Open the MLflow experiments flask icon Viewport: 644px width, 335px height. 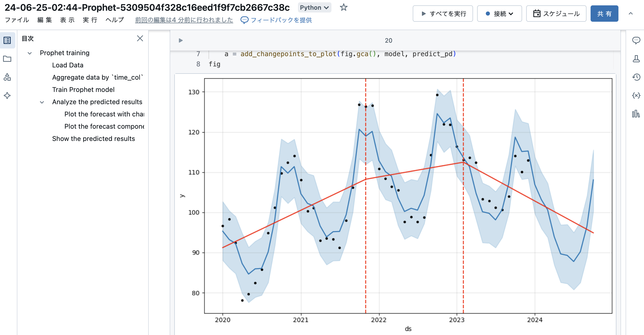pos(636,59)
